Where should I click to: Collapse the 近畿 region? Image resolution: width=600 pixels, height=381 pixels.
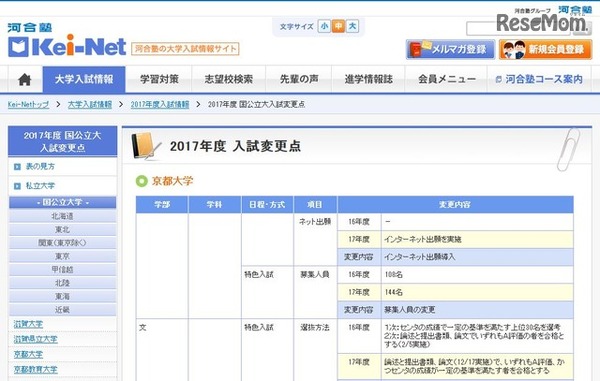coord(62,309)
